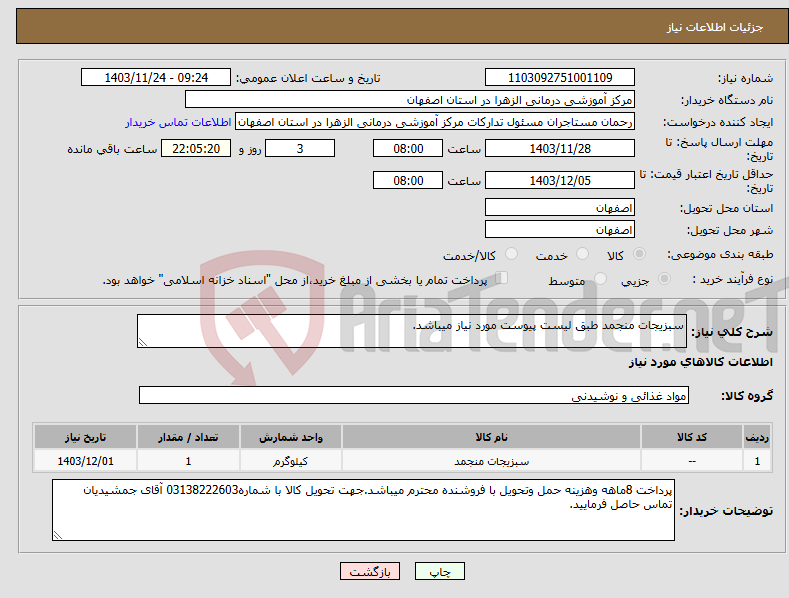789x598 pixels.
Task: Click the کد کالا column header
Action: 692,437
